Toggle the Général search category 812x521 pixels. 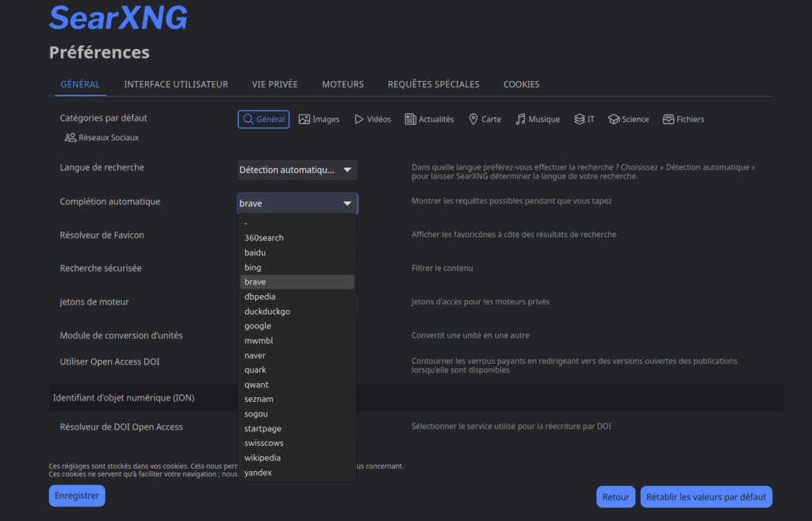263,119
